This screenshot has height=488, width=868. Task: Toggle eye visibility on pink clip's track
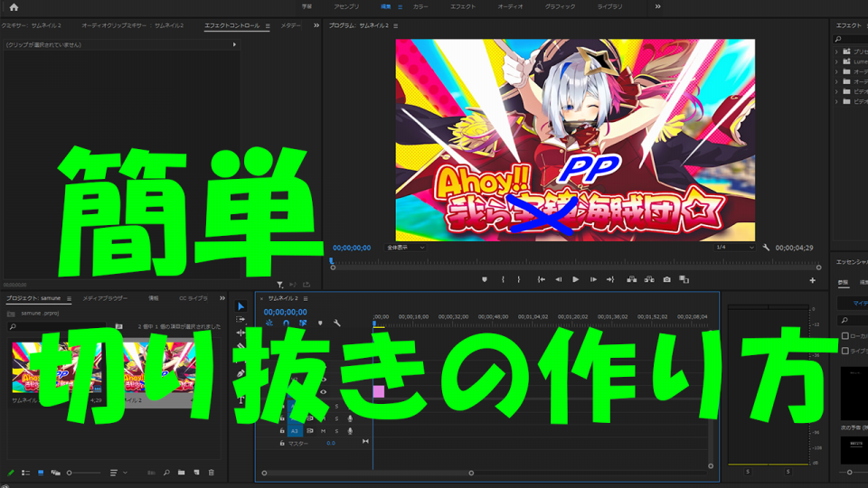(x=324, y=392)
